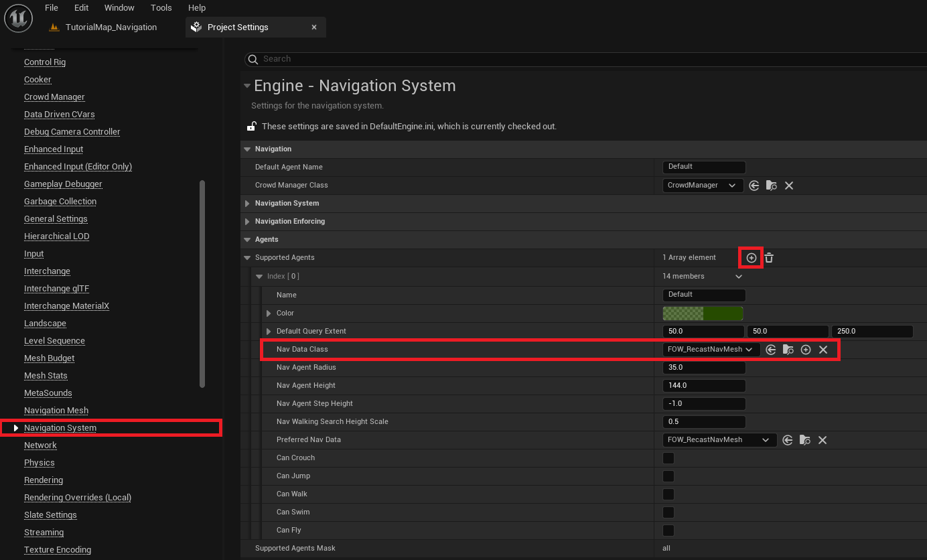Open the Crowd Manager settings page
The height and width of the screenshot is (560, 927).
tap(54, 97)
